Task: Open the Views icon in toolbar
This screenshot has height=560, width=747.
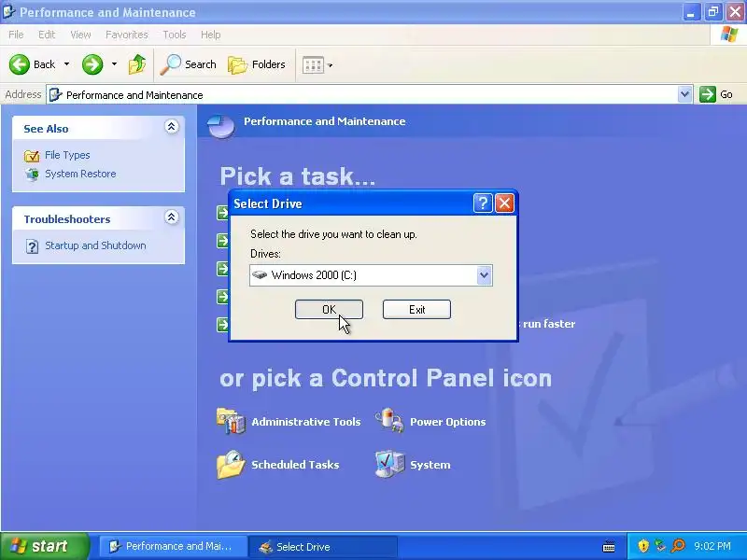Action: click(x=314, y=64)
